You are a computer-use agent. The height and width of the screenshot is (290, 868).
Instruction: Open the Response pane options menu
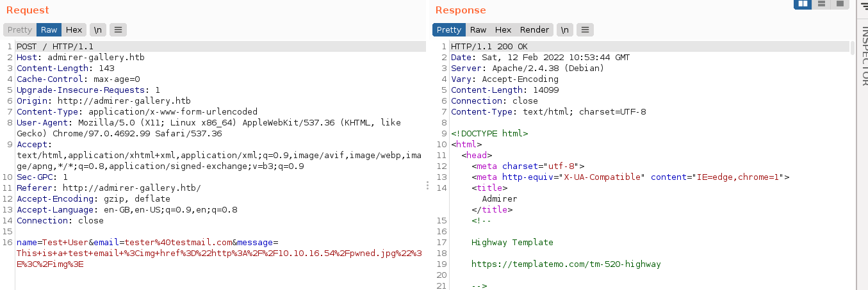pos(585,30)
